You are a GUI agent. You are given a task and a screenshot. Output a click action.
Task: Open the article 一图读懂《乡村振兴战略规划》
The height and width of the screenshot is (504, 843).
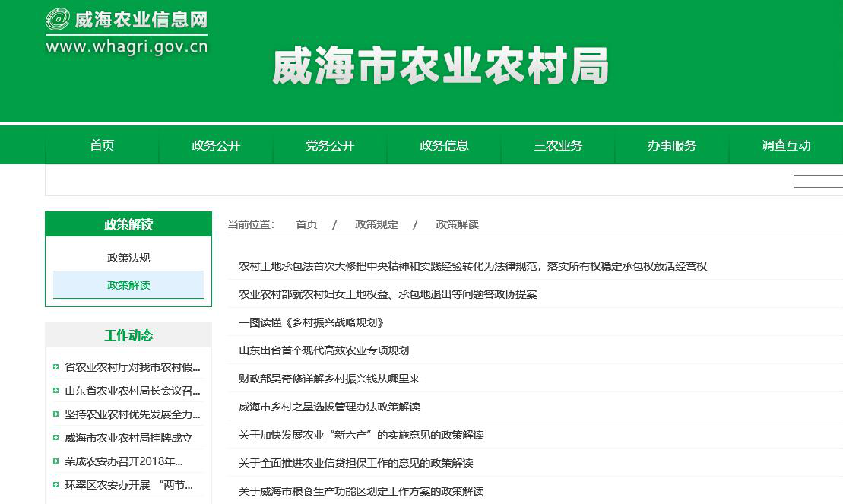[312, 322]
